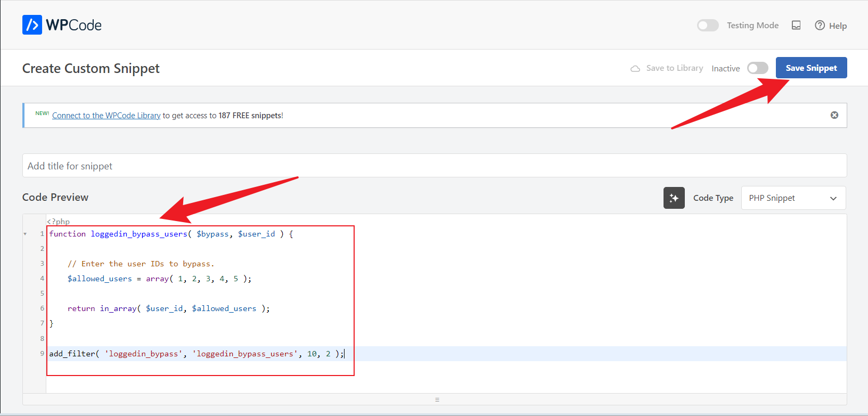
Task: Dismiss the WPCode Library notice
Action: coord(834,115)
